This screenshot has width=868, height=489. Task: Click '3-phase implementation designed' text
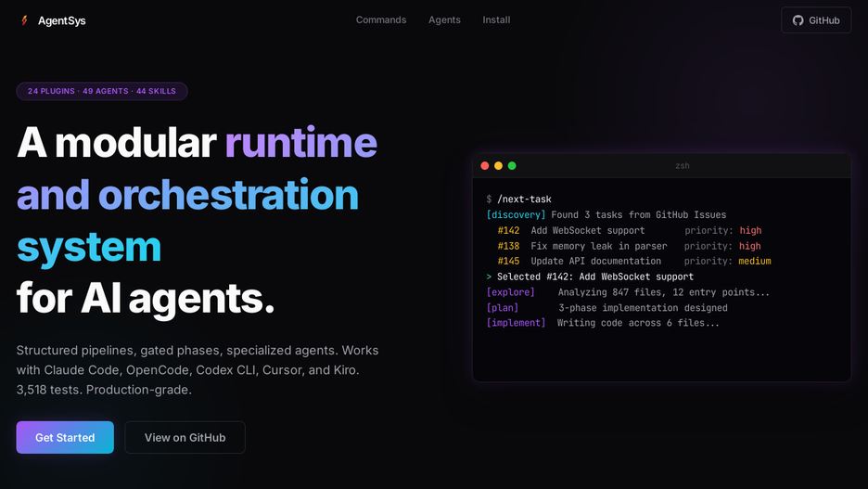[643, 308]
